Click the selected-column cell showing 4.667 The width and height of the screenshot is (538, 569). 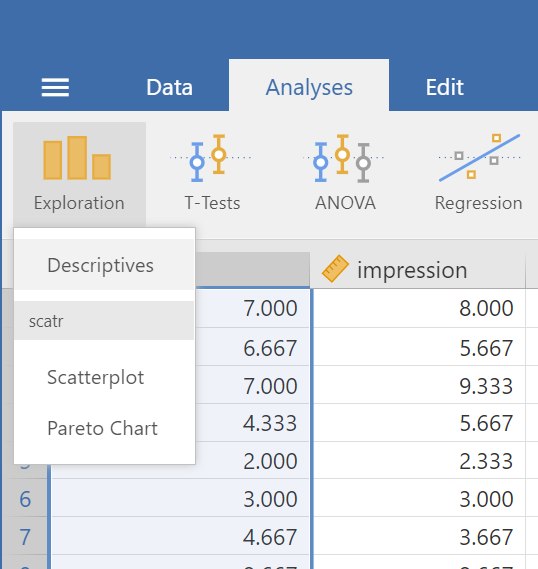point(180,536)
